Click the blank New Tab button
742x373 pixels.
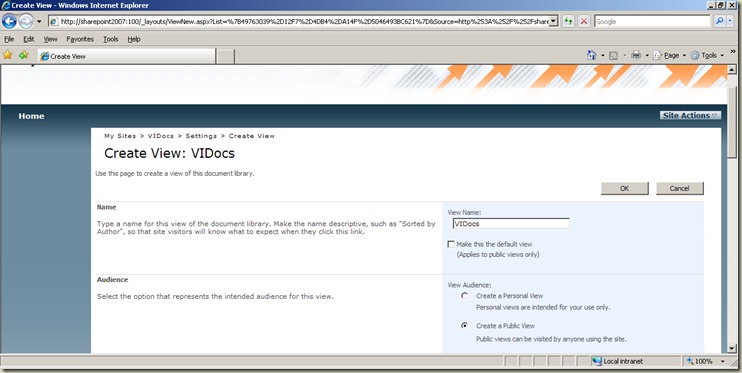tap(226, 56)
